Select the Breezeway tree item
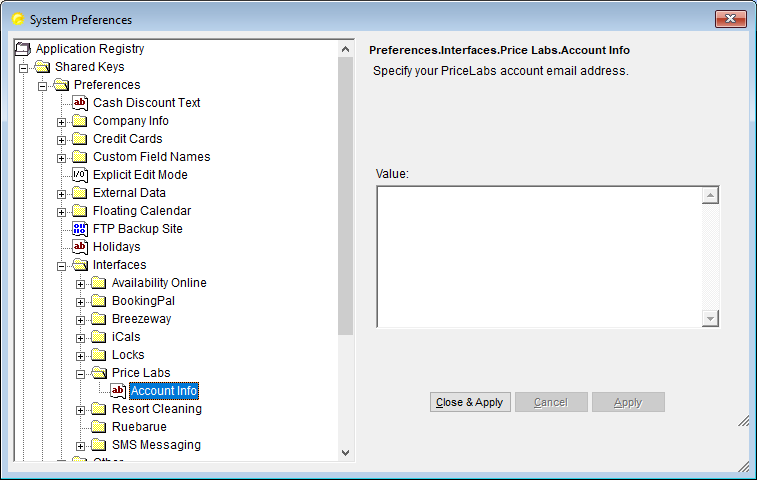This screenshot has height=480, width=757. [x=141, y=319]
